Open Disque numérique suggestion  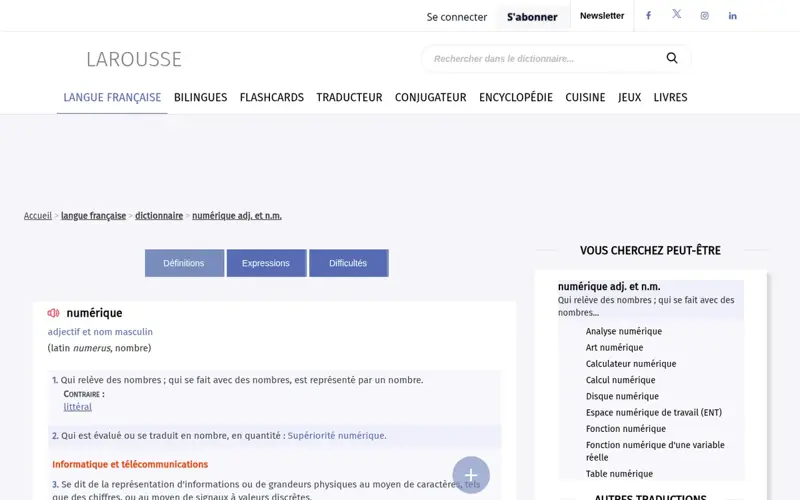622,396
